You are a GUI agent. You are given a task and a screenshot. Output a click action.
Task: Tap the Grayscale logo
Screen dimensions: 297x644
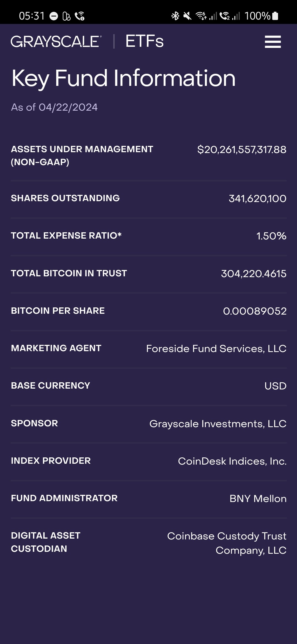[56, 42]
